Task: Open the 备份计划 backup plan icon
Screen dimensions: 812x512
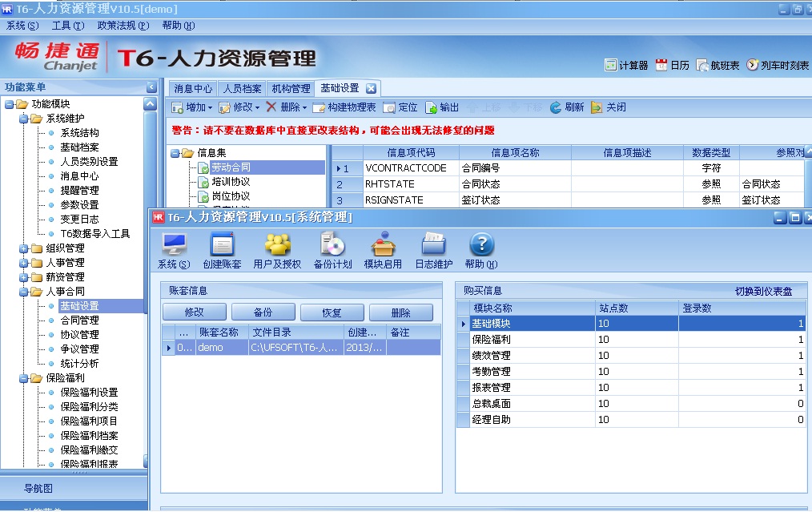Action: click(x=332, y=244)
